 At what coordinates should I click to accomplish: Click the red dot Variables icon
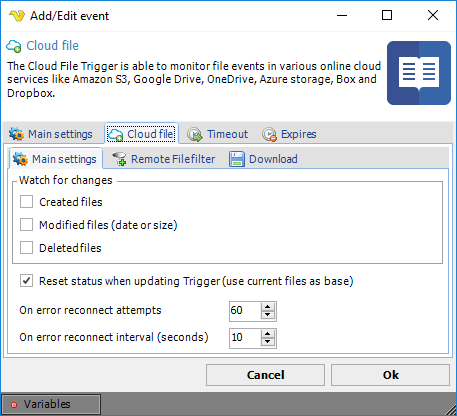click(14, 405)
